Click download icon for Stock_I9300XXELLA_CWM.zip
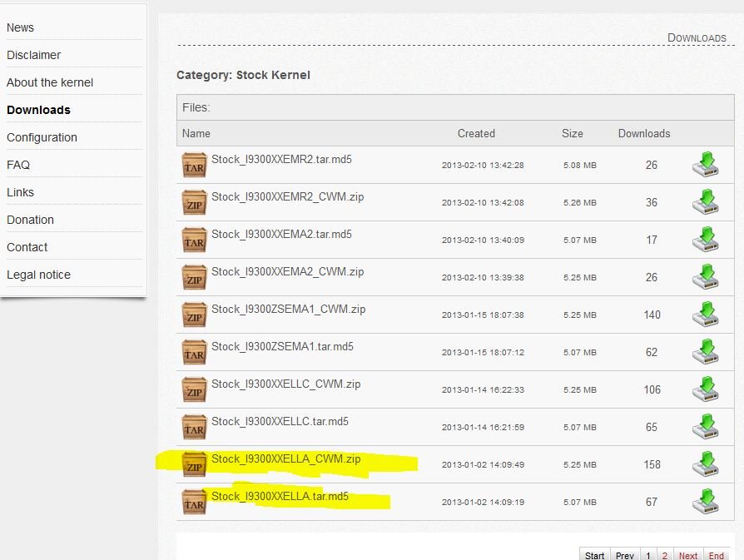 pos(705,464)
